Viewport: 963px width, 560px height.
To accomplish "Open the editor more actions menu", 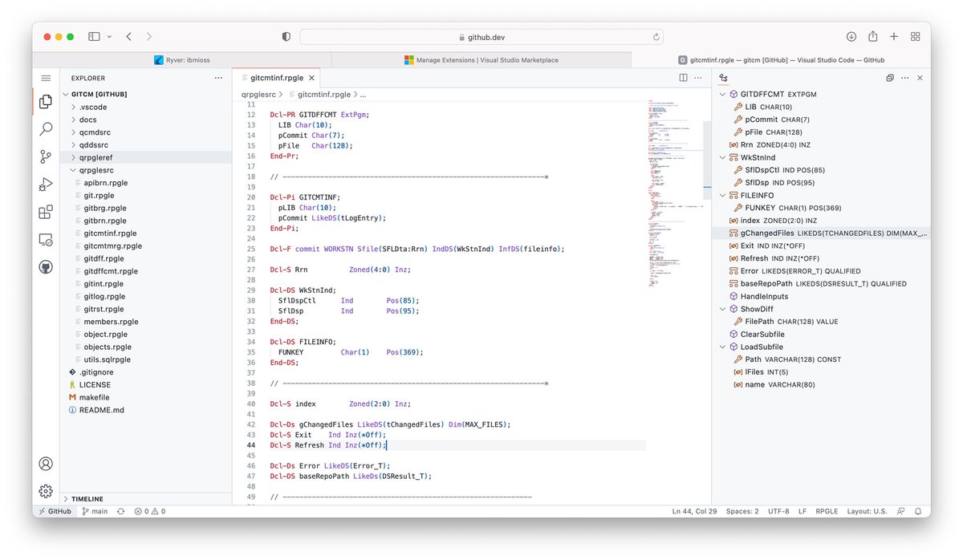I will tap(697, 77).
